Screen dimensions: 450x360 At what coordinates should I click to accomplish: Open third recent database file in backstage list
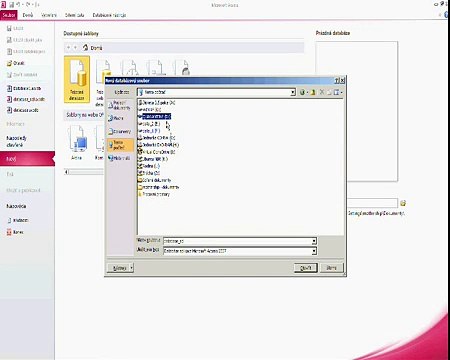point(23,110)
